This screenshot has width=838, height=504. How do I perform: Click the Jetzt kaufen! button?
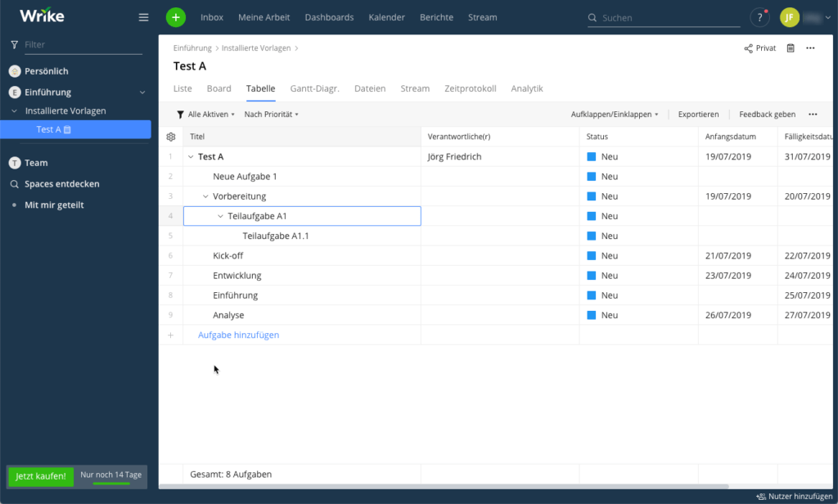pos(41,476)
